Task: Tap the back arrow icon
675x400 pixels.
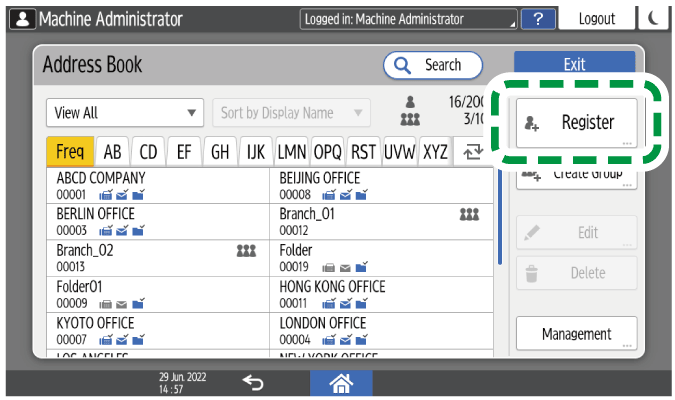Action: pos(253,382)
